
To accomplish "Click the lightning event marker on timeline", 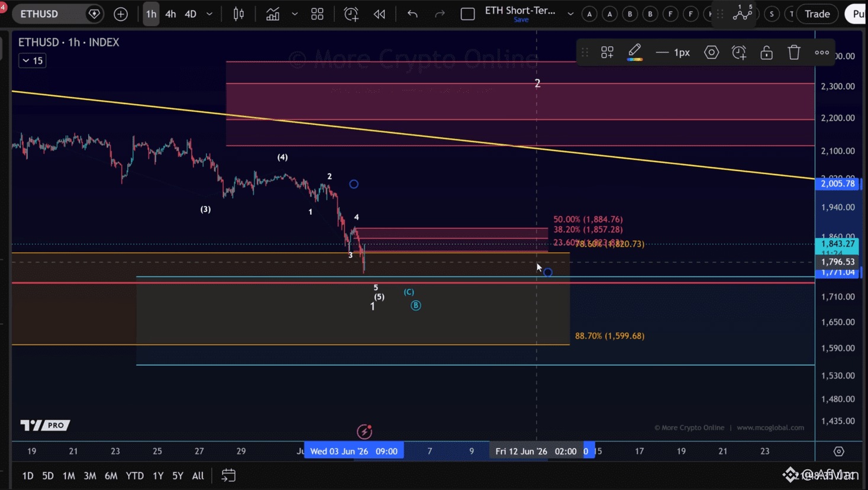I will (364, 432).
